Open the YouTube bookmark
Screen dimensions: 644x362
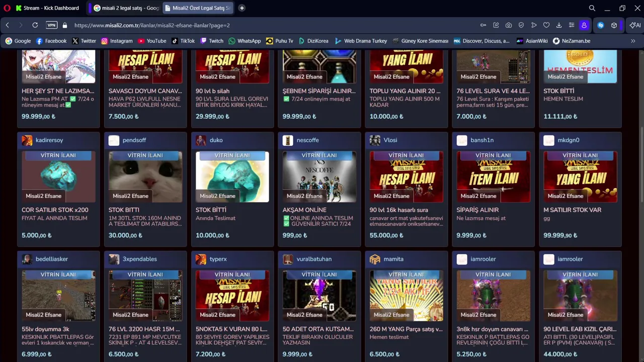pos(152,41)
